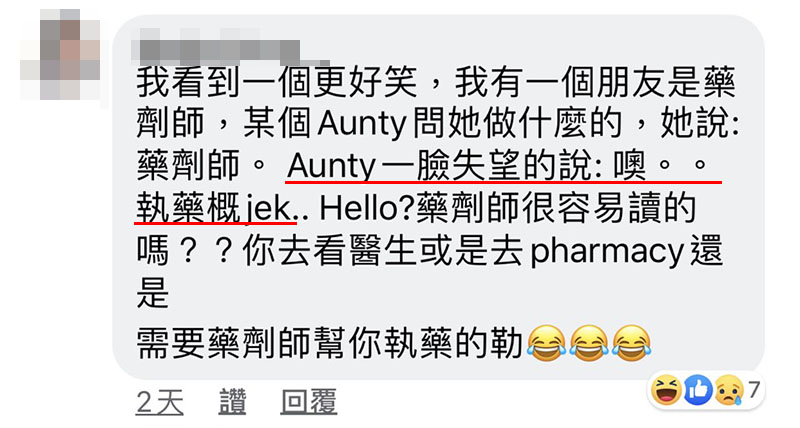Click the Haha laughing reaction icon
This screenshot has height=428, width=800.
pos(667,390)
